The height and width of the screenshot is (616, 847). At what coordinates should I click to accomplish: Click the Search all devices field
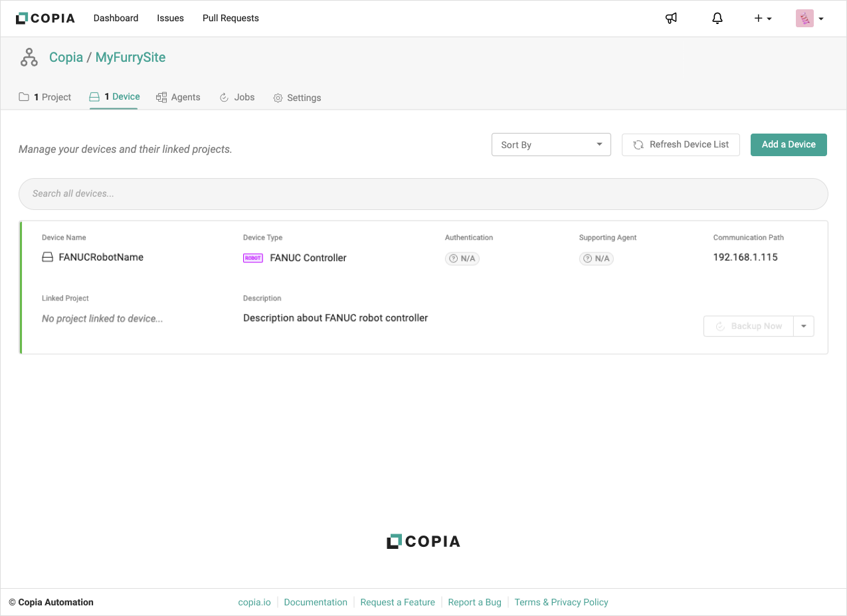[x=423, y=194]
